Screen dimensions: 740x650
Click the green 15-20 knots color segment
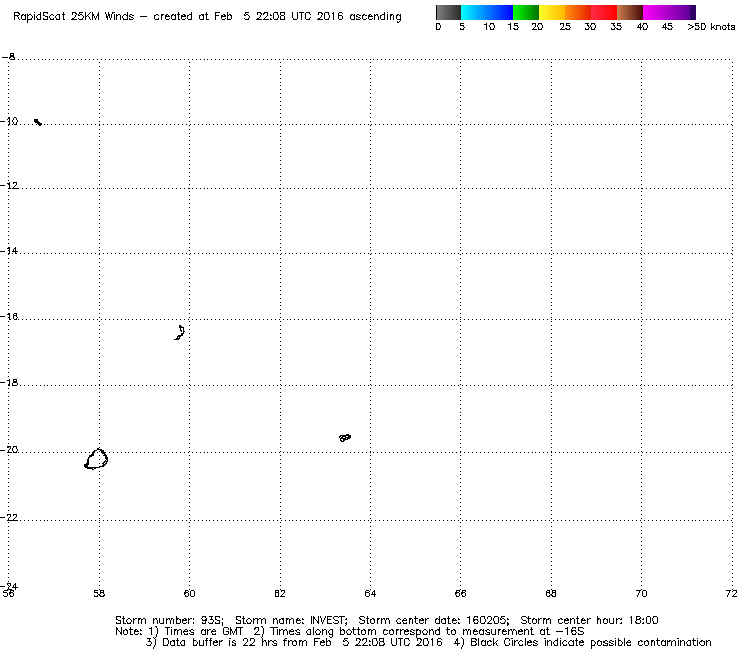[x=526, y=12]
